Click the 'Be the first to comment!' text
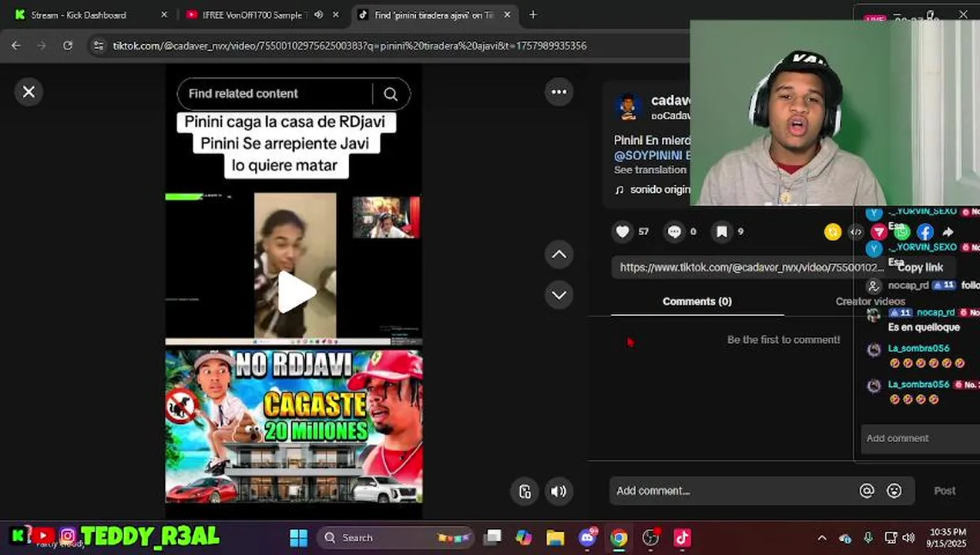The height and width of the screenshot is (555, 980). (x=784, y=340)
